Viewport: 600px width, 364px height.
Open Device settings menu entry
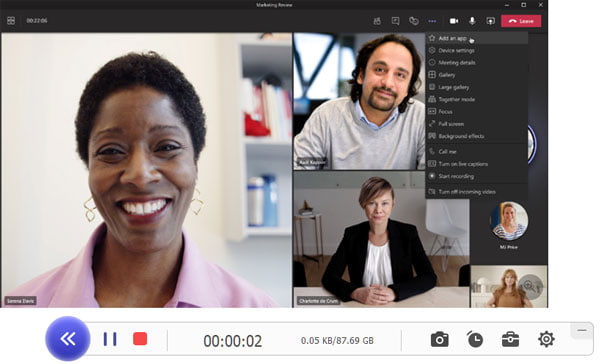[477, 51]
